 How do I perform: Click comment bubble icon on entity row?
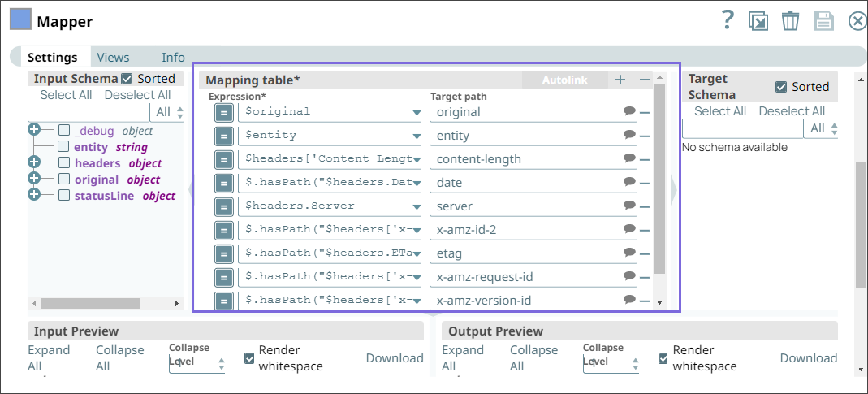(629, 135)
